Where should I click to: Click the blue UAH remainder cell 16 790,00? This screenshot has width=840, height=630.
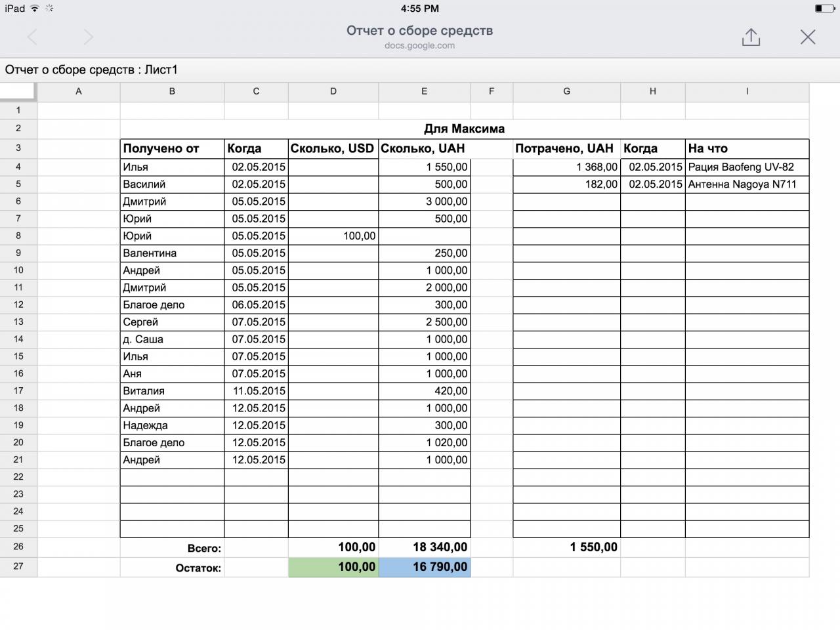[425, 567]
